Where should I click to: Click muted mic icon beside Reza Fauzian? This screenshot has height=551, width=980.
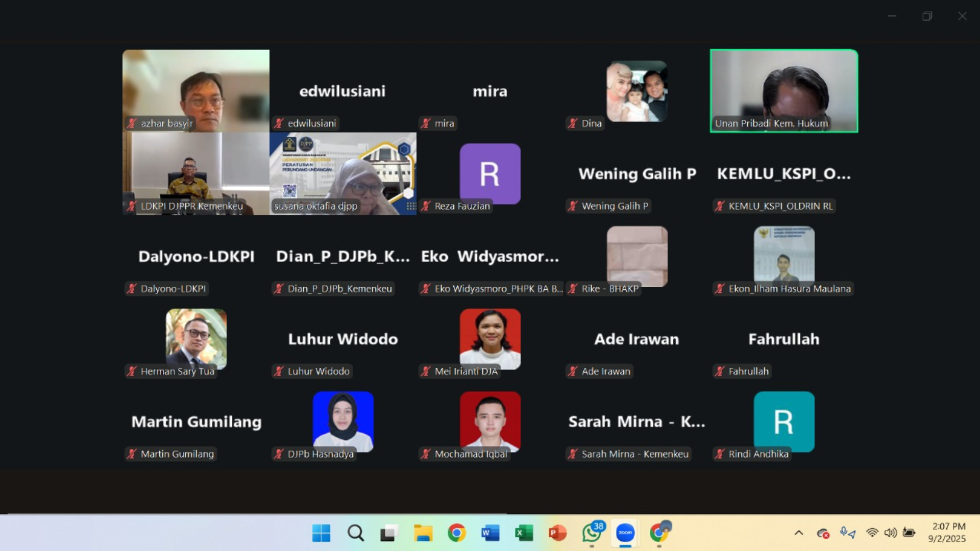click(x=426, y=206)
